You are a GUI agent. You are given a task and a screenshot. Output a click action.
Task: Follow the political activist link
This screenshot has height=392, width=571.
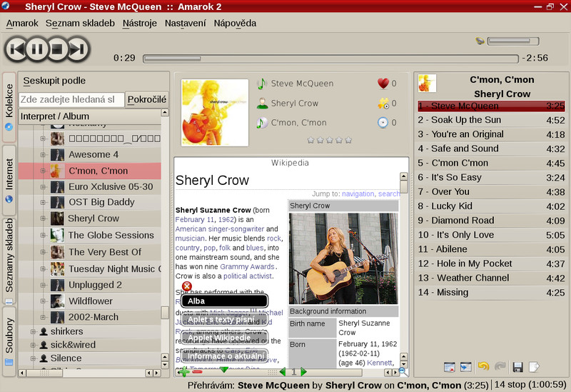click(248, 276)
